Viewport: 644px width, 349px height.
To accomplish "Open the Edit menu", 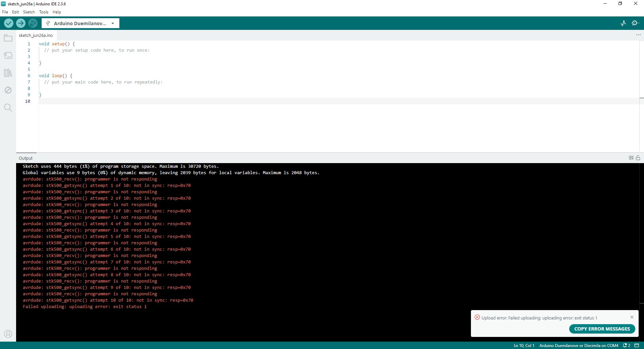I will [x=15, y=12].
